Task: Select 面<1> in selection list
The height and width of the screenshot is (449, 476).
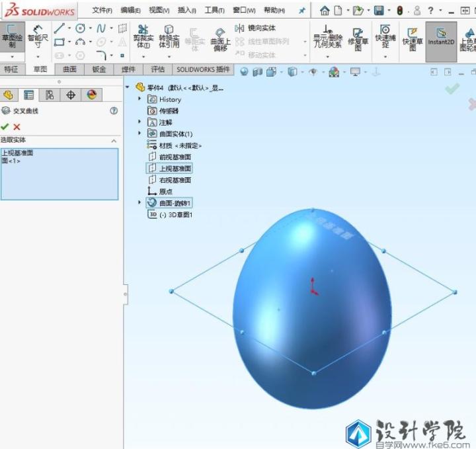Action: pyautogui.click(x=11, y=161)
